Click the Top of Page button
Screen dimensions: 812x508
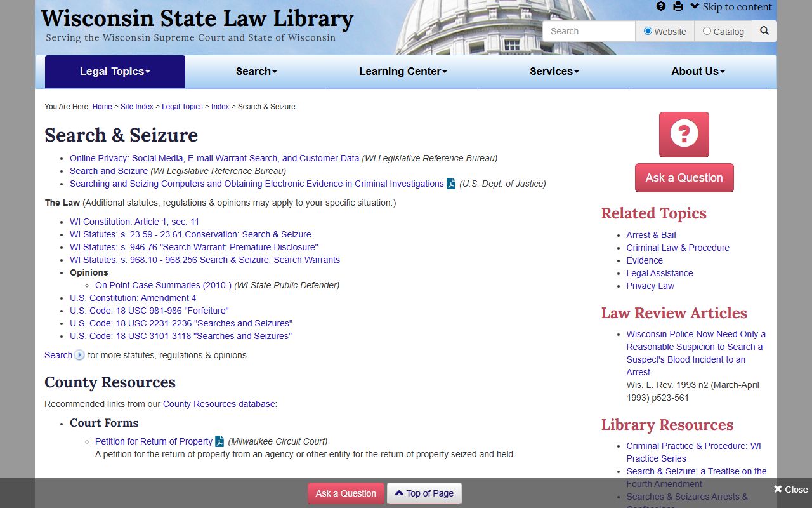[424, 493]
